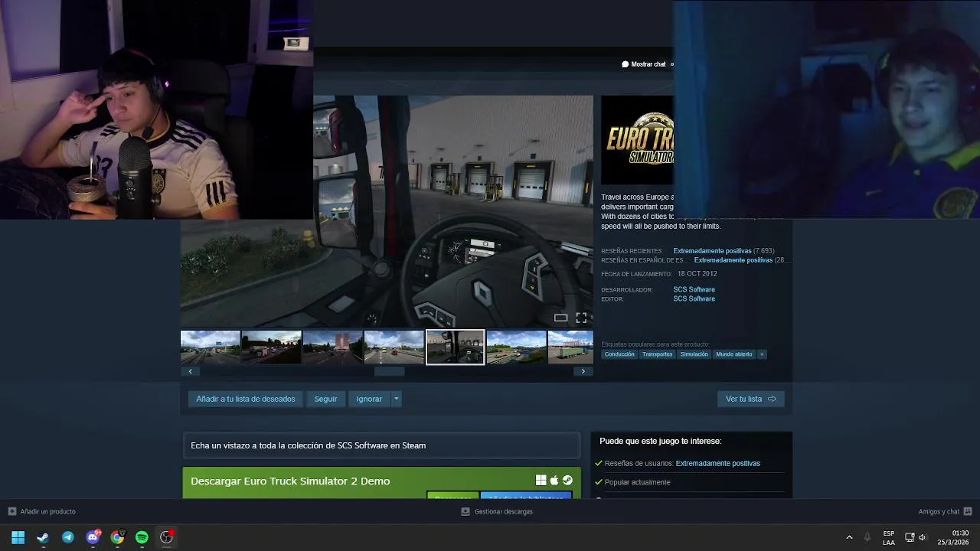This screenshot has height=551, width=980.
Task: Click the microphone tray icon
Action: click(867, 537)
